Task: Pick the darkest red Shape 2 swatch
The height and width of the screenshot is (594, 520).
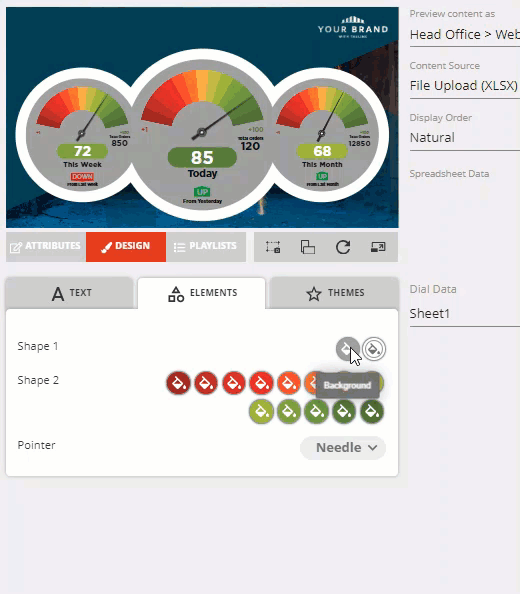Action: [x=178, y=383]
